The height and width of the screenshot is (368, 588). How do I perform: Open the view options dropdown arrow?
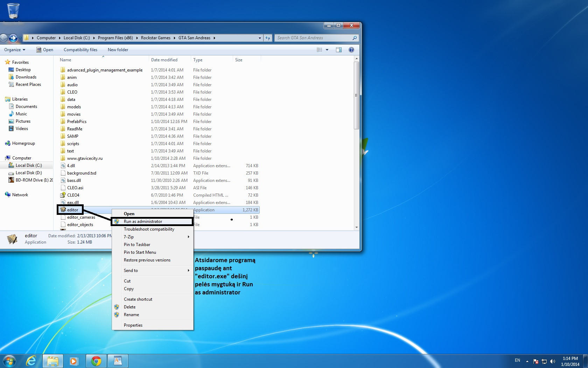click(327, 50)
